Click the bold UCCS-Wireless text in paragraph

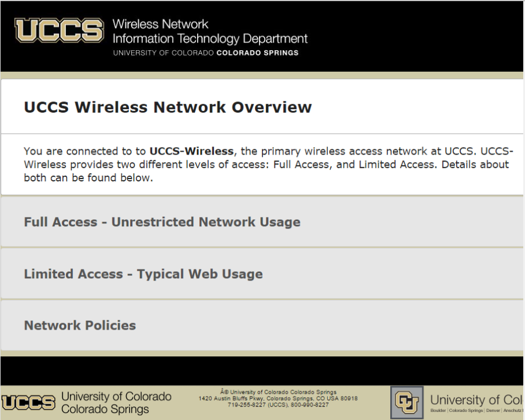click(191, 151)
